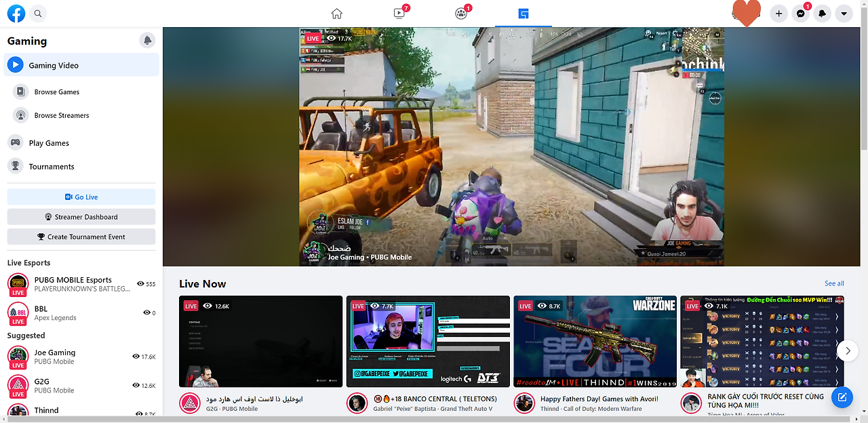868x423 pixels.
Task: Open Play Games
Action: [81, 143]
